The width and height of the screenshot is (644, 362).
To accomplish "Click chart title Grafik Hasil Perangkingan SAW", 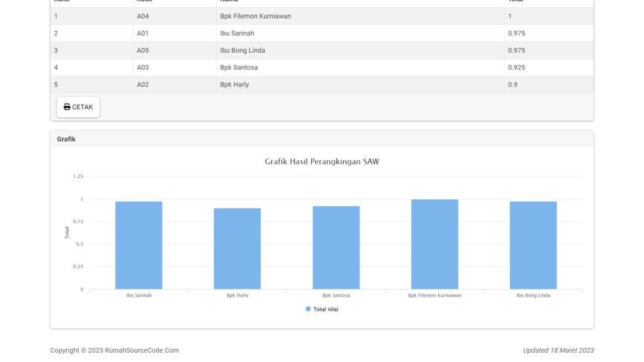I will [322, 161].
